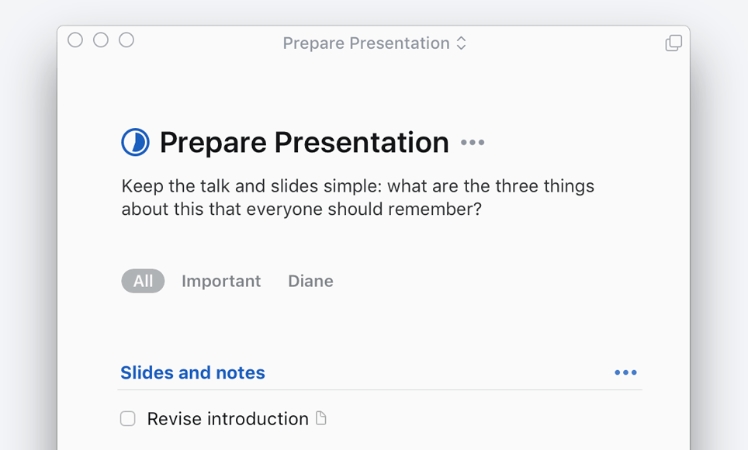Click the divider line under Slides and notes
This screenshot has height=450, width=748.
point(380,390)
